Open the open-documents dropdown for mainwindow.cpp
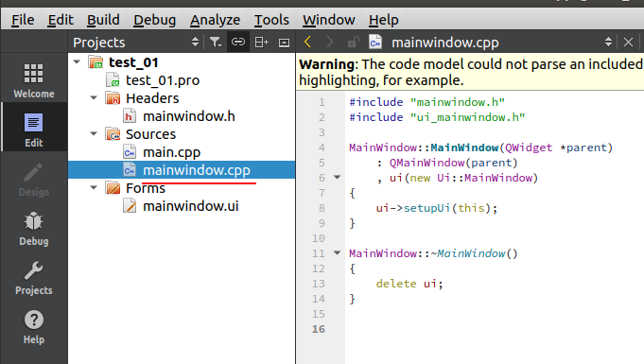 (x=608, y=42)
